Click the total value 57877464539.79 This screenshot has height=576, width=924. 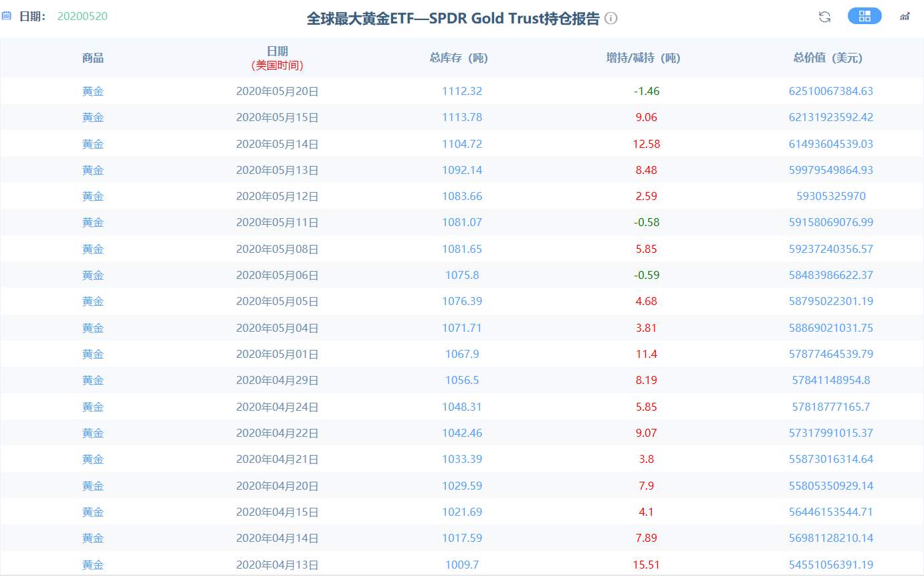(x=831, y=354)
